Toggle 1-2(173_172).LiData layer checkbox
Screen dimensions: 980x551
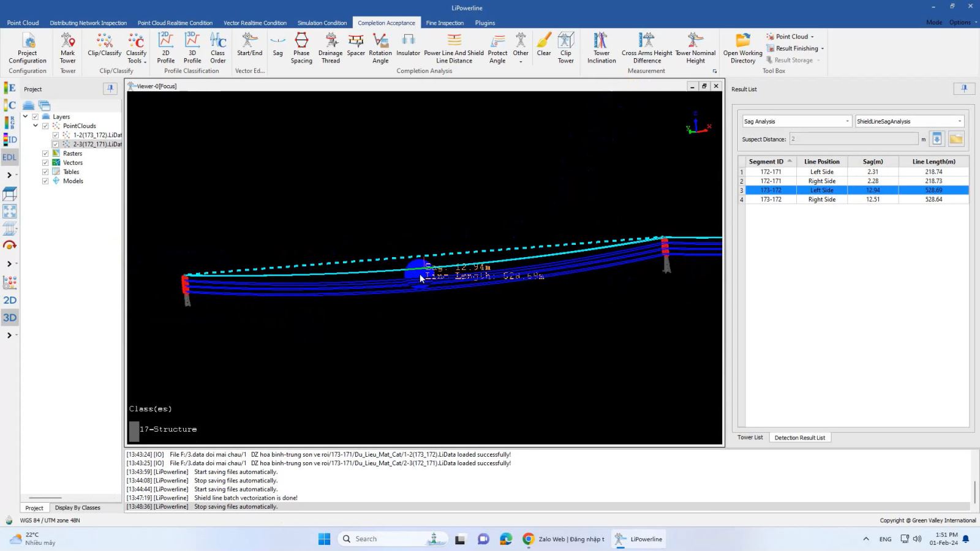[x=56, y=135]
